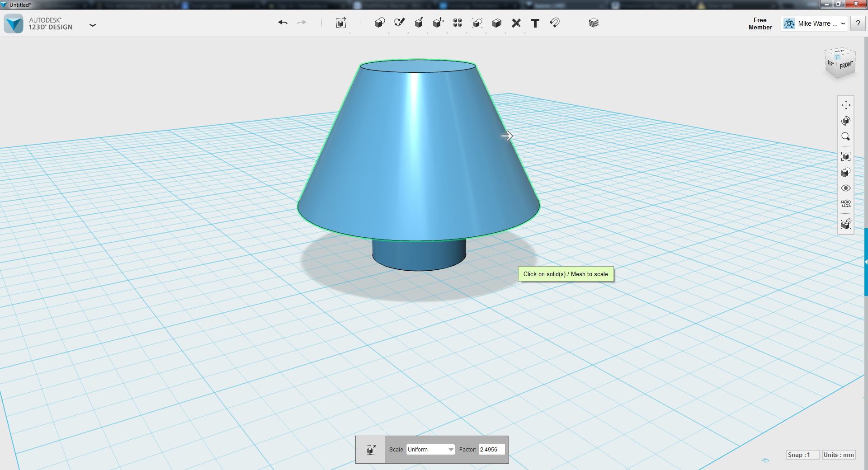This screenshot has width=868, height=470.
Task: Click the Undo arrow
Action: [283, 23]
